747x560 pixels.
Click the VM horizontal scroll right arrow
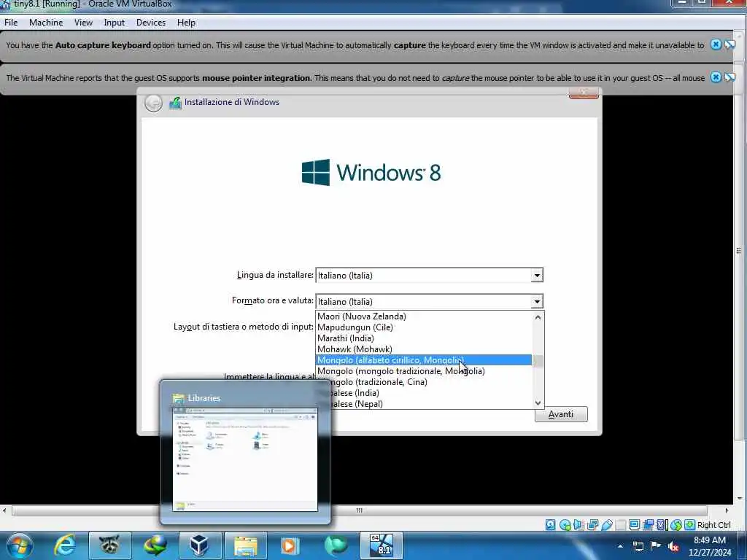coord(727,510)
